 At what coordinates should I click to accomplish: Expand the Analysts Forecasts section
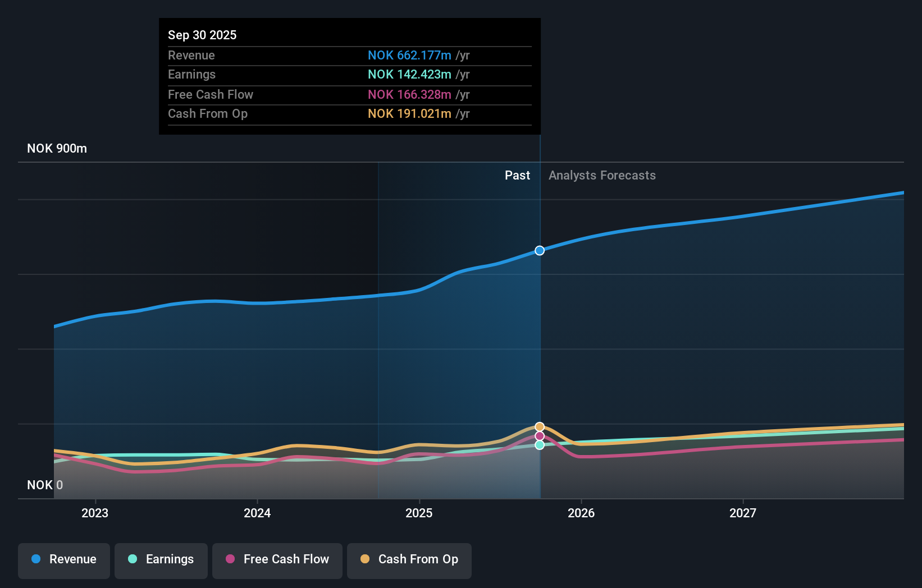pyautogui.click(x=601, y=175)
